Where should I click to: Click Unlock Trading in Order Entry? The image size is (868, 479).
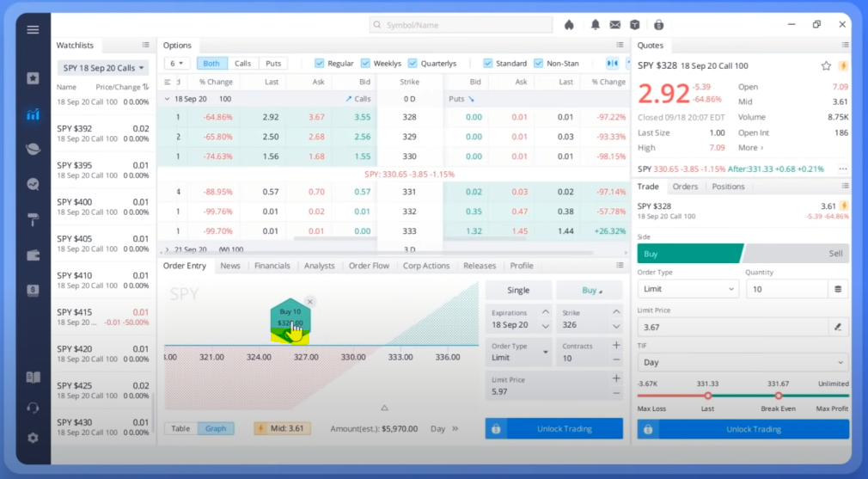[554, 428]
